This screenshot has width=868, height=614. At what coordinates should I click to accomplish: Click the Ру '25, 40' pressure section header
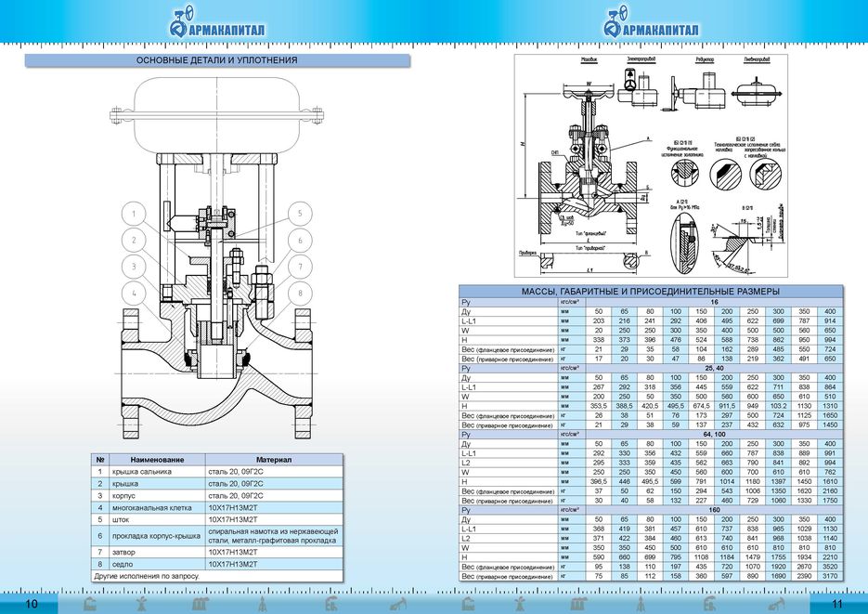[715, 369]
